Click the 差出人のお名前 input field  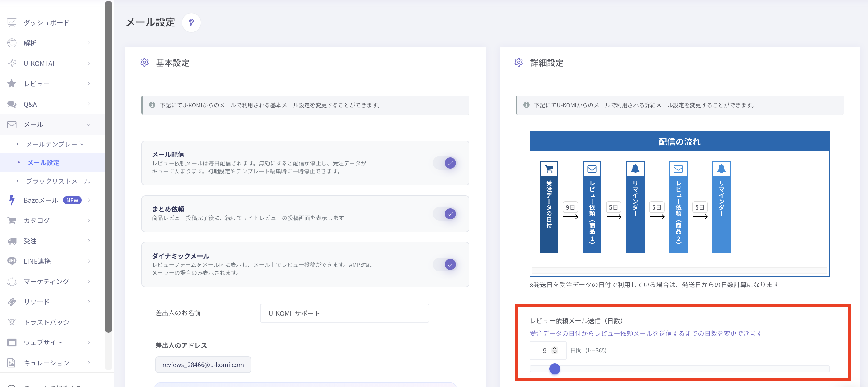point(344,313)
